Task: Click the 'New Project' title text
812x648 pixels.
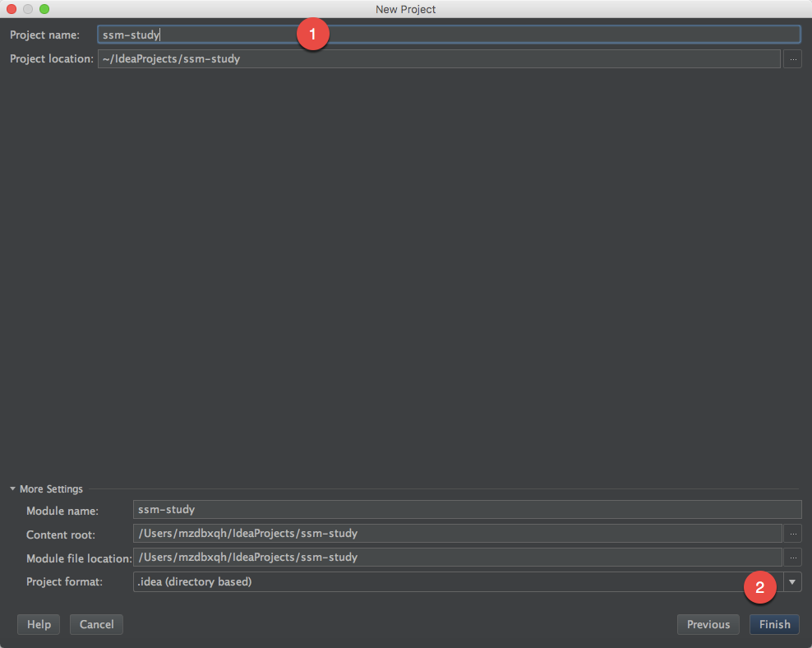Action: tap(405, 9)
